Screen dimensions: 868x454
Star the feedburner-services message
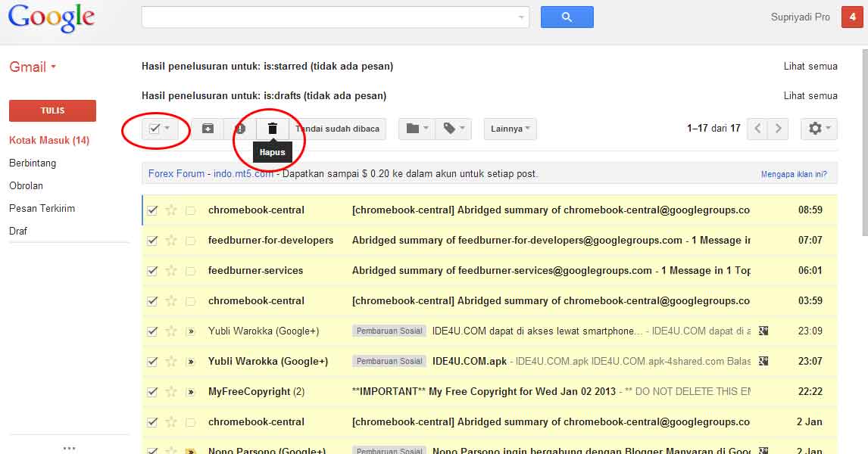[171, 270]
